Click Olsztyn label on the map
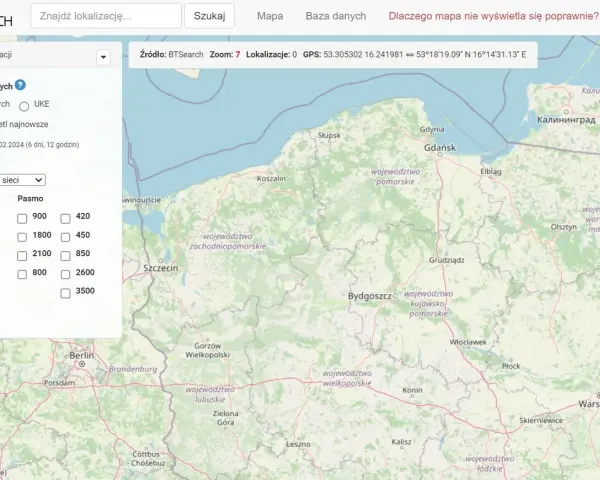 [x=564, y=227]
